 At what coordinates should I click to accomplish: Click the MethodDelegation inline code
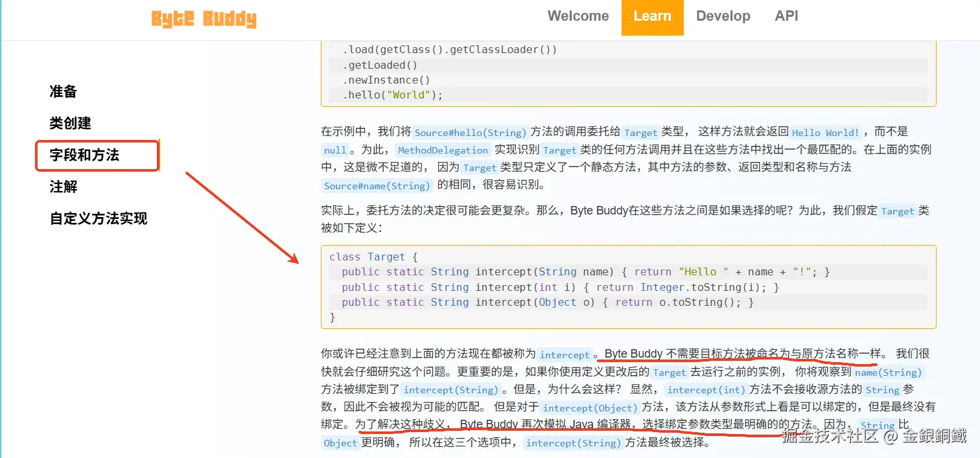click(x=443, y=150)
